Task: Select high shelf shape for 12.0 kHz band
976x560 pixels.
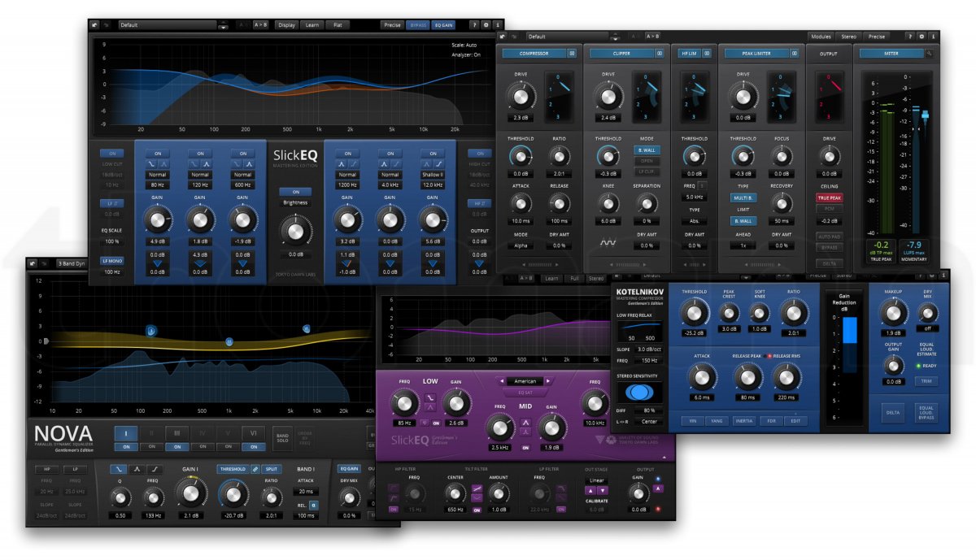Action: (438, 164)
